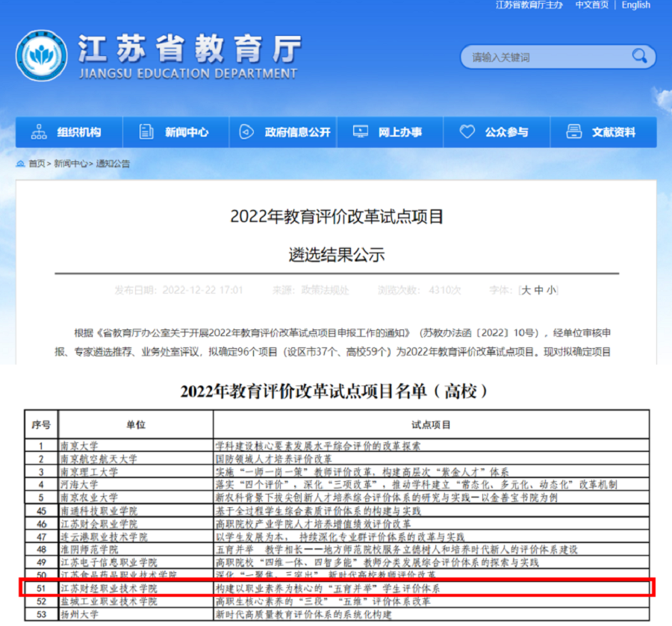Select the 南京理工大学 cell

pyautogui.click(x=136, y=471)
